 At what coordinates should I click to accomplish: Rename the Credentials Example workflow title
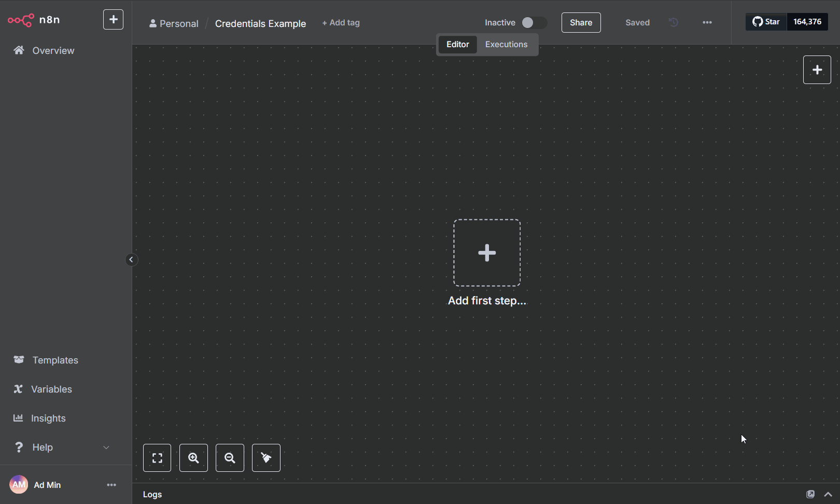coord(260,23)
